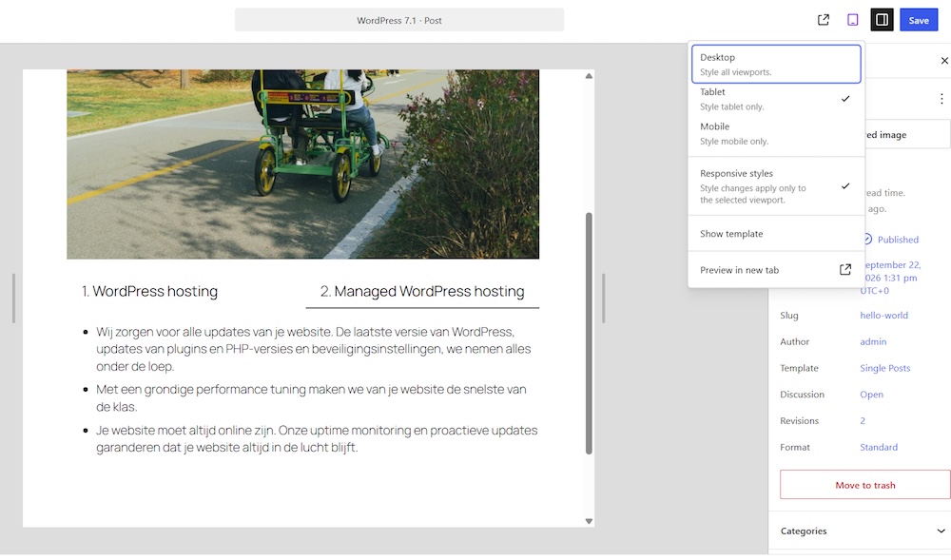Choose Show template in the preview menu
The height and width of the screenshot is (560, 951).
click(x=776, y=233)
